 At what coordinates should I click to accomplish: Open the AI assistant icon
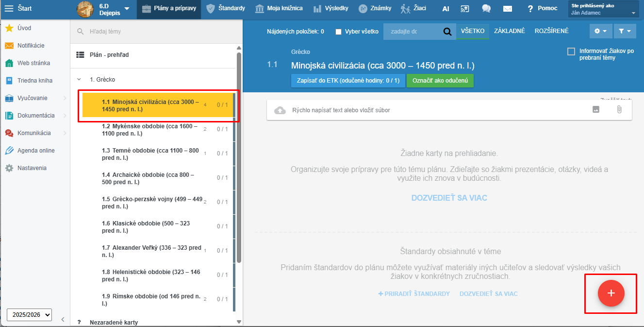point(446,8)
